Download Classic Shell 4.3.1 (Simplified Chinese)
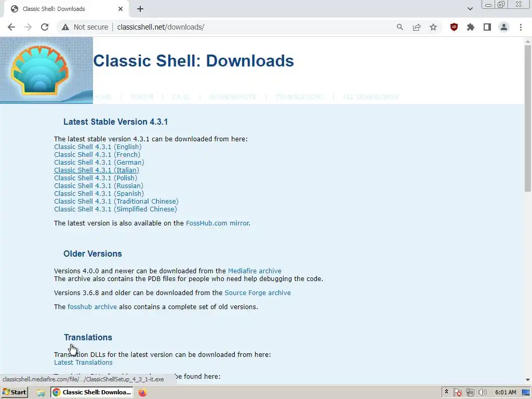Viewport: 532px width, 399px height. point(116,209)
